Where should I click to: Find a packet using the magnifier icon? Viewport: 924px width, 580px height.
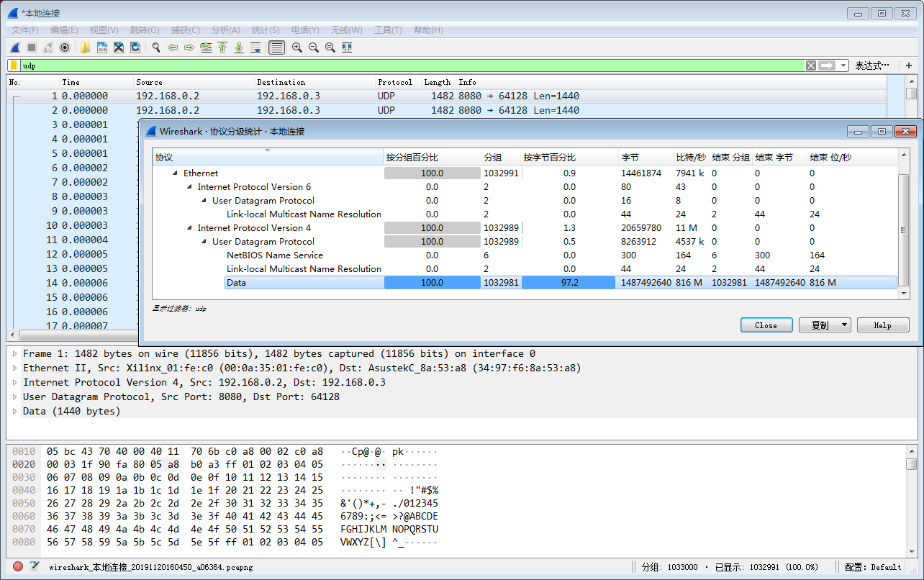click(x=155, y=47)
